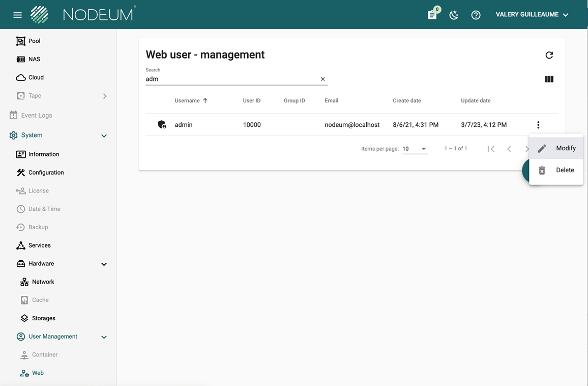Viewport: 588px width, 386px height.
Task: Collapse the System sidebar section
Action: [x=104, y=135]
